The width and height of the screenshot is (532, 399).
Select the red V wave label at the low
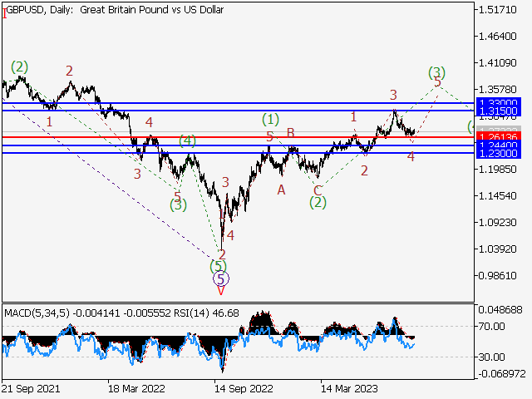(221, 291)
